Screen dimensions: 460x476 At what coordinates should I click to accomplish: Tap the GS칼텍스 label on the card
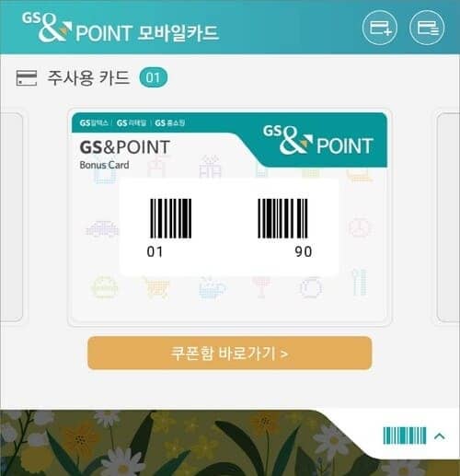(94, 123)
